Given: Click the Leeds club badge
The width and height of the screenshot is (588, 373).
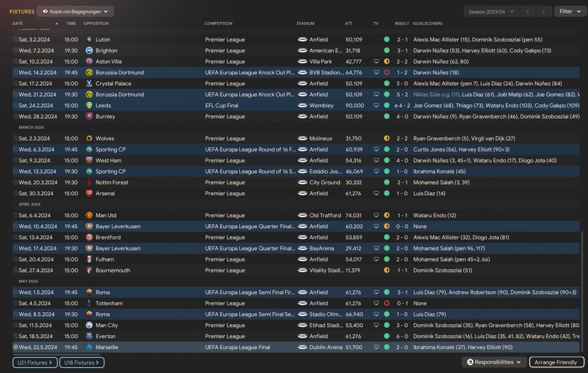Looking at the screenshot, I should coord(89,106).
